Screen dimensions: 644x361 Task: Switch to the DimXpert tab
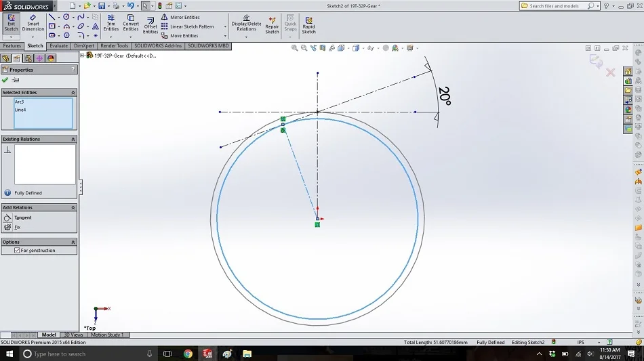(84, 46)
